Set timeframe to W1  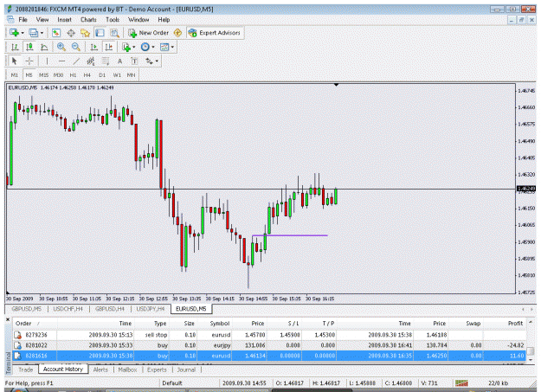tap(117, 75)
